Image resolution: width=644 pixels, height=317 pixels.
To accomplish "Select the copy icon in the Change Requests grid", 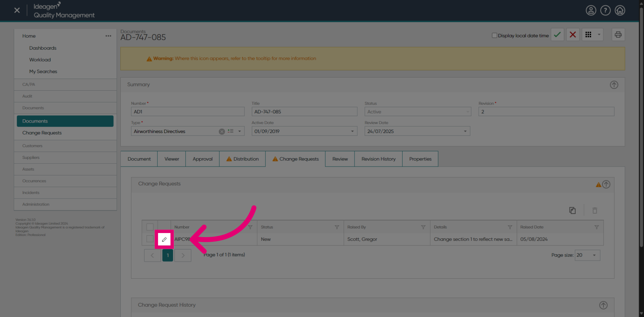I will point(573,210).
